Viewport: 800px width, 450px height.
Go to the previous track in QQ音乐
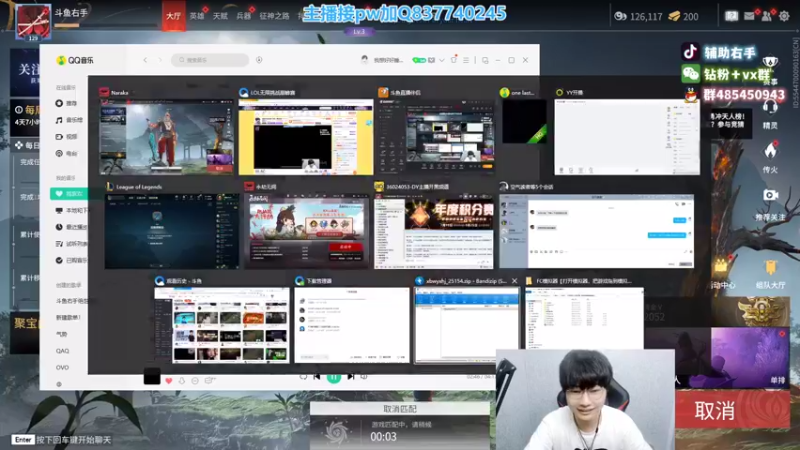317,378
